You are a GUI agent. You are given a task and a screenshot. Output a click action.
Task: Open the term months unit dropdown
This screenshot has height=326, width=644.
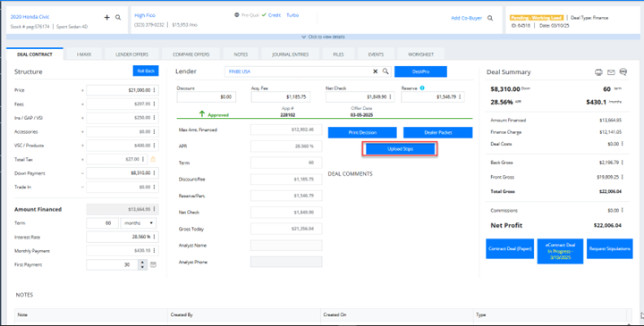tap(140, 223)
